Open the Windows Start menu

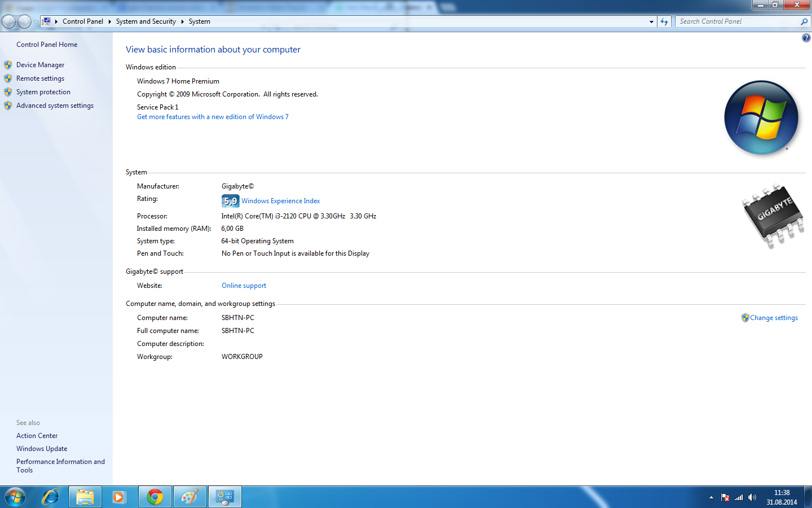(15, 497)
